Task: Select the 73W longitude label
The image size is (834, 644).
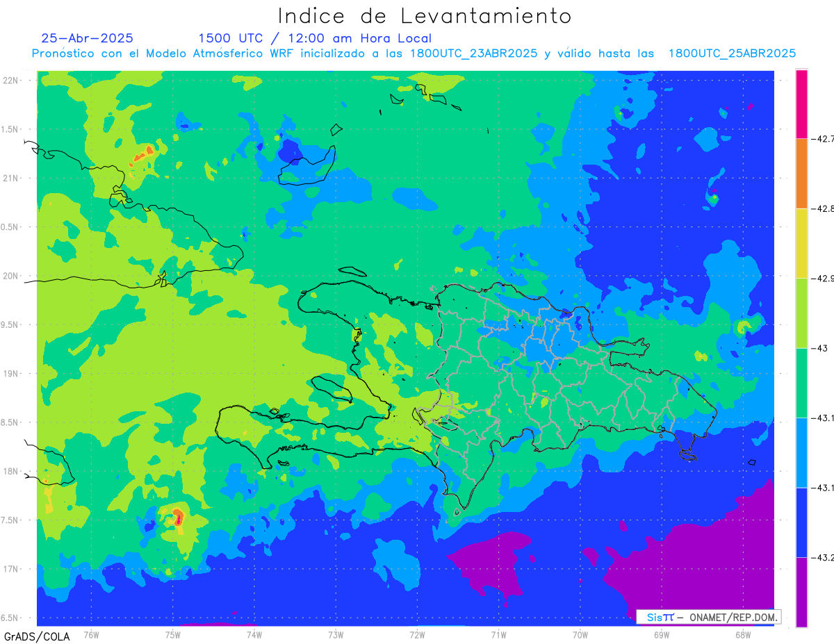Action: [336, 635]
